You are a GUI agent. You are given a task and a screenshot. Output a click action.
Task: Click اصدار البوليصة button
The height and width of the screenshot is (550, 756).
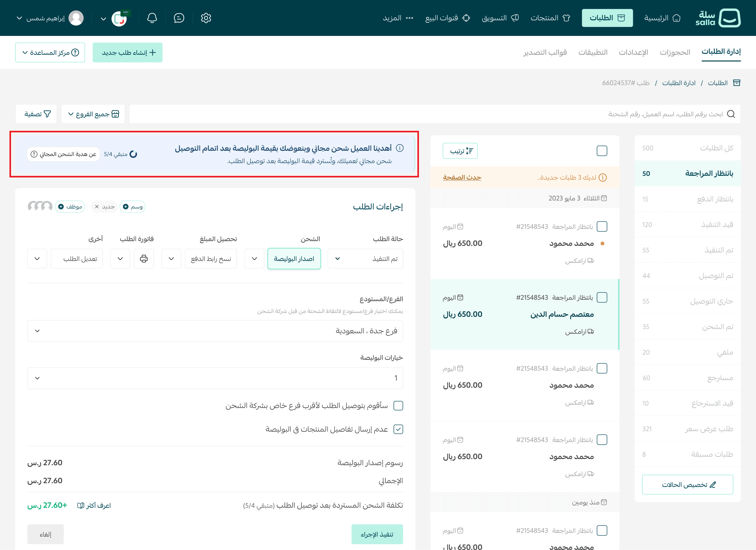pyautogui.click(x=294, y=258)
